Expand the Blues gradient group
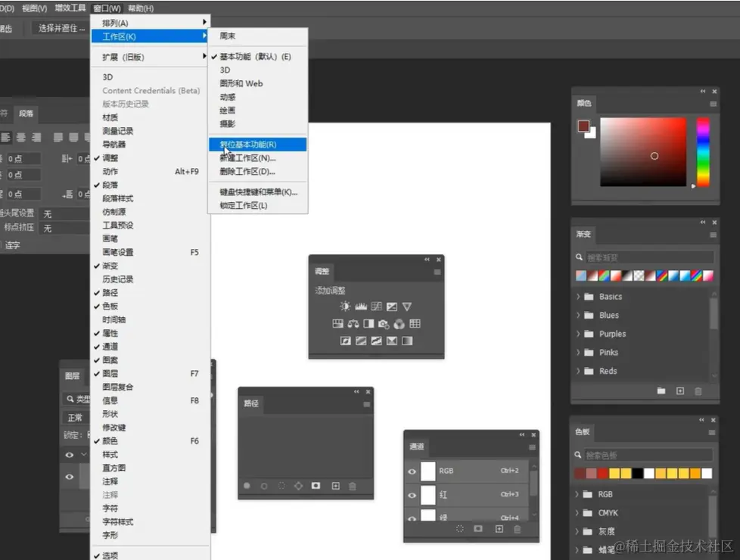 (x=579, y=315)
